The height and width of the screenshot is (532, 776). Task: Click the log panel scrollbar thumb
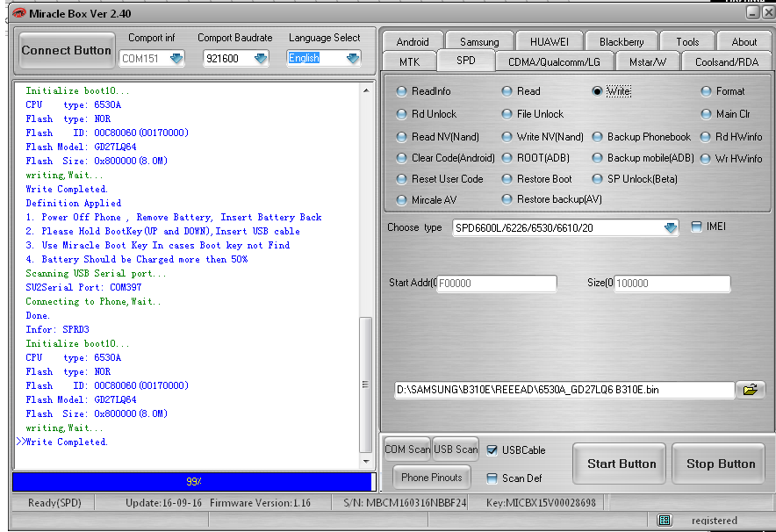(x=366, y=385)
